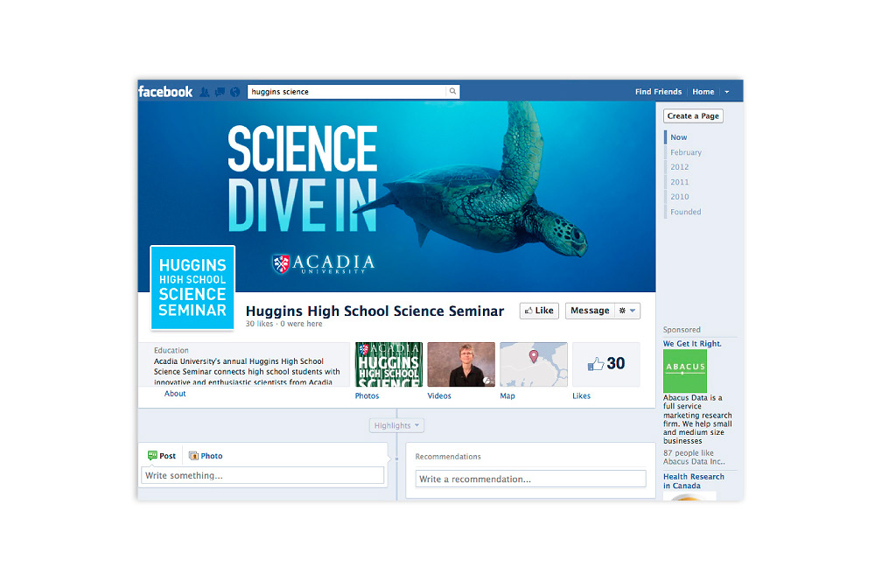The height and width of the screenshot is (588, 882).
Task: Click '87 people like Abacus Data Inc.' text
Action: [x=694, y=458]
